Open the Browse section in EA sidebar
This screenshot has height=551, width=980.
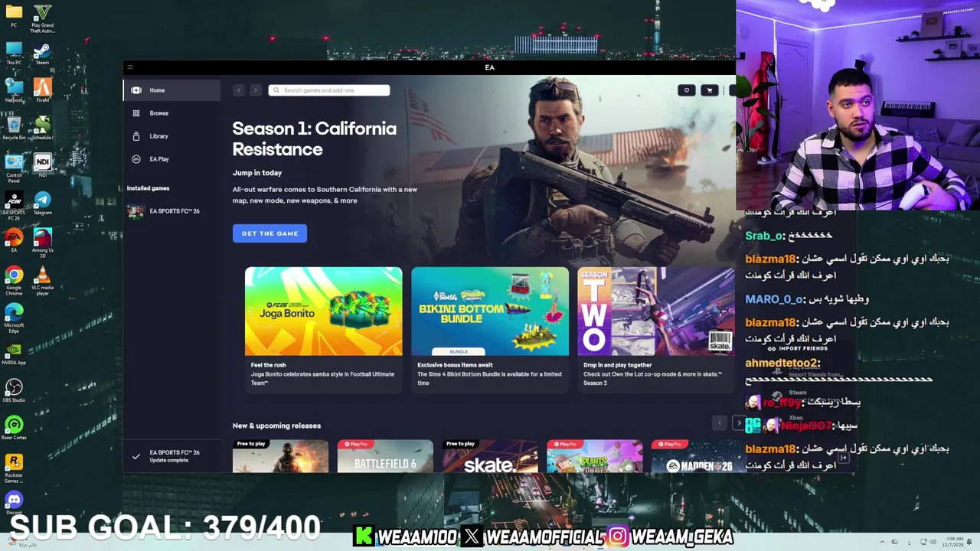click(x=171, y=113)
